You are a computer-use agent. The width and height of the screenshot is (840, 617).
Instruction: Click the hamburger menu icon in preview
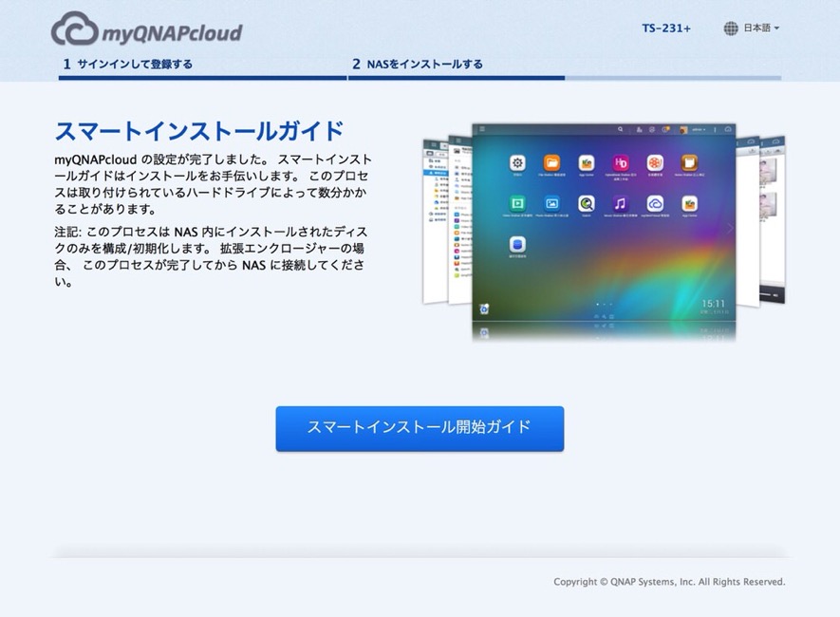(481, 129)
